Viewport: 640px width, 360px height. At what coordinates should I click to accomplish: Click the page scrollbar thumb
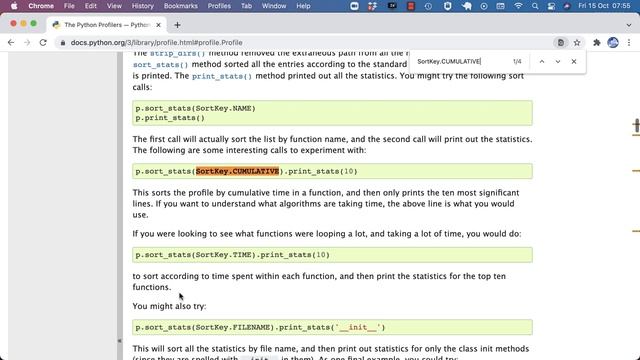click(636, 125)
